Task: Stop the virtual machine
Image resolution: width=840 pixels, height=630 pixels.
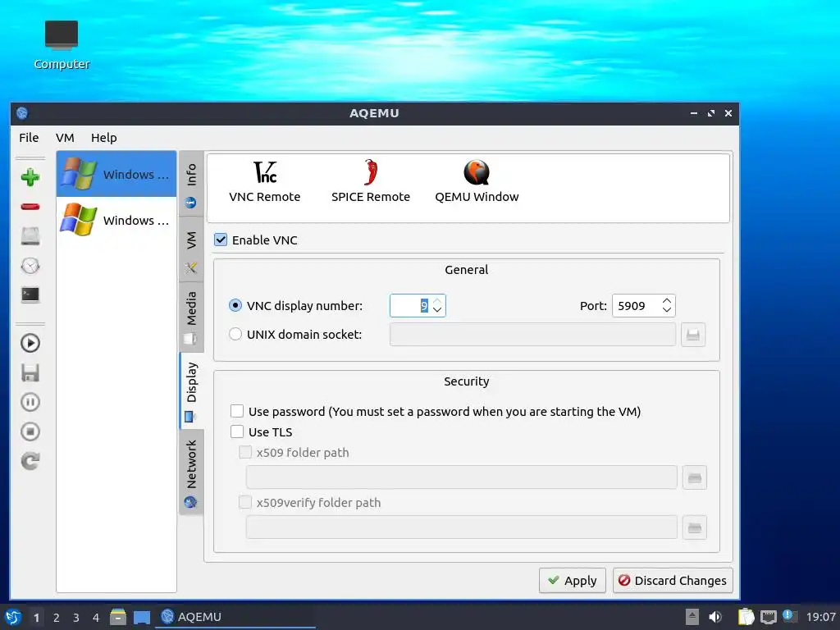Action: (x=30, y=431)
